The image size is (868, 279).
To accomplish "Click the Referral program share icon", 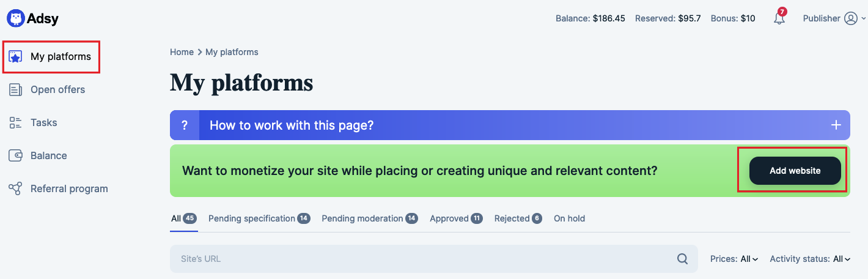I will tap(16, 189).
